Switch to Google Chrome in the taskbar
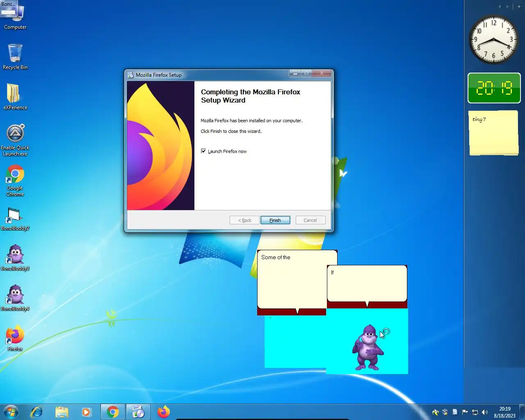This screenshot has height=420, width=525. (113, 412)
